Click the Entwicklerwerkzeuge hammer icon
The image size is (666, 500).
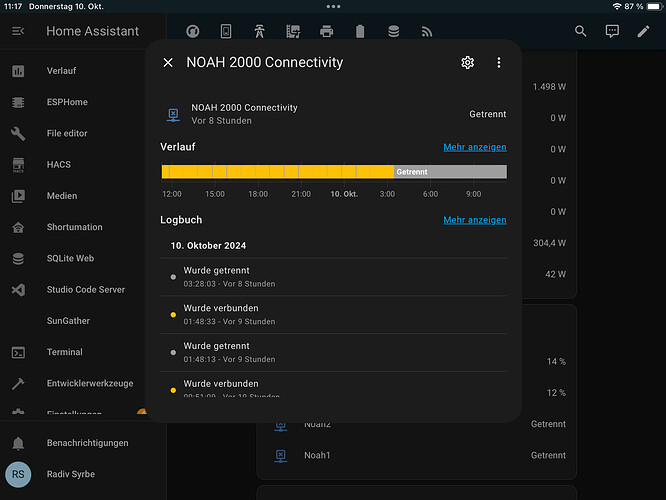pos(18,384)
